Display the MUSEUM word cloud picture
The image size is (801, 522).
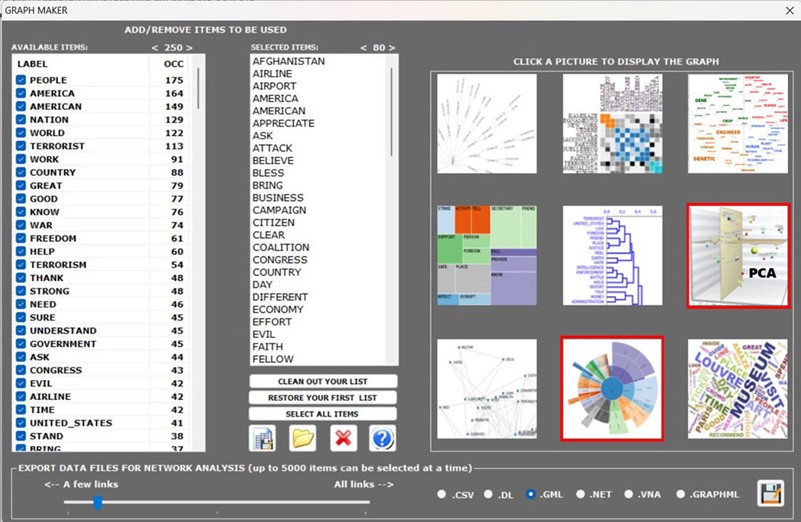click(738, 389)
